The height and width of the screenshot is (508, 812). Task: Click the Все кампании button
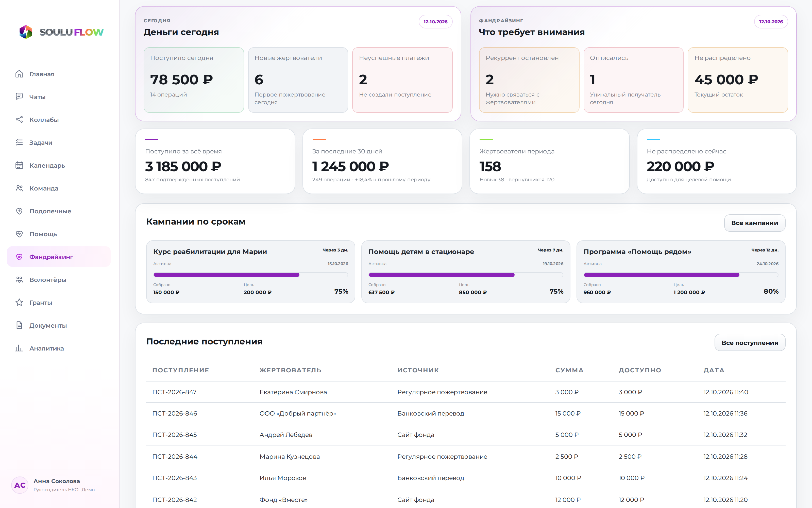tap(754, 223)
